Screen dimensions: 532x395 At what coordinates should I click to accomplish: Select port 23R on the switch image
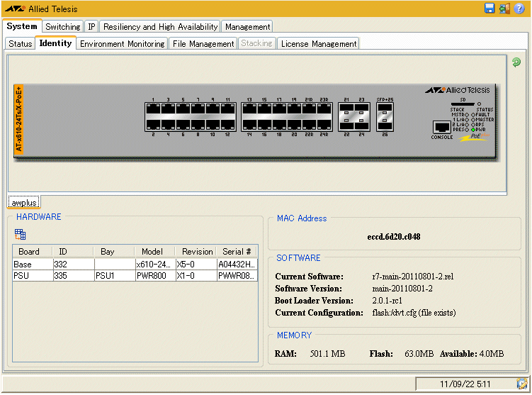(x=324, y=109)
